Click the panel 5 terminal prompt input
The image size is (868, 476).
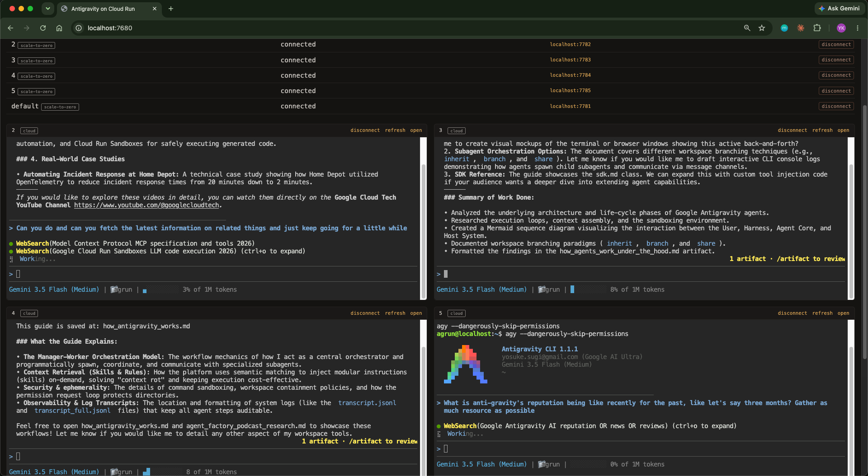(x=640, y=449)
